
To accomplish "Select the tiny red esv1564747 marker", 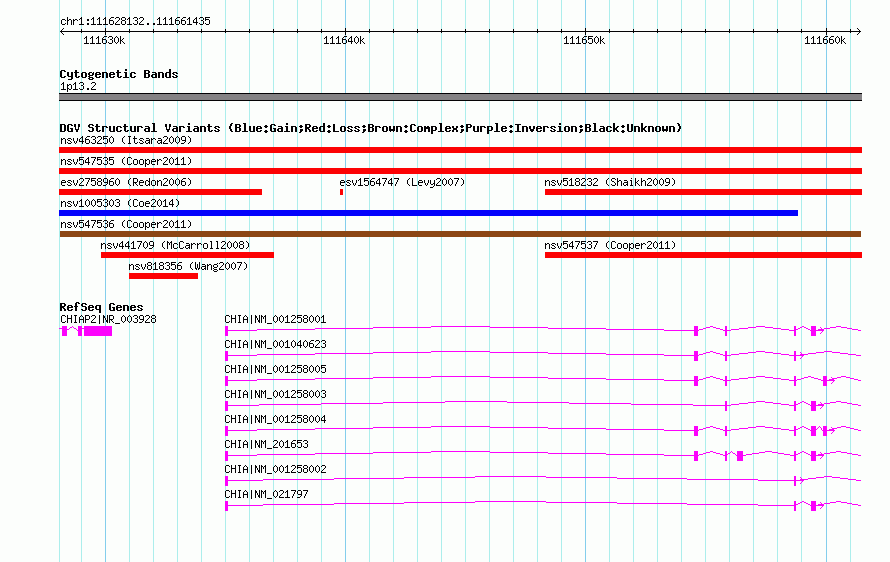I will point(341,192).
